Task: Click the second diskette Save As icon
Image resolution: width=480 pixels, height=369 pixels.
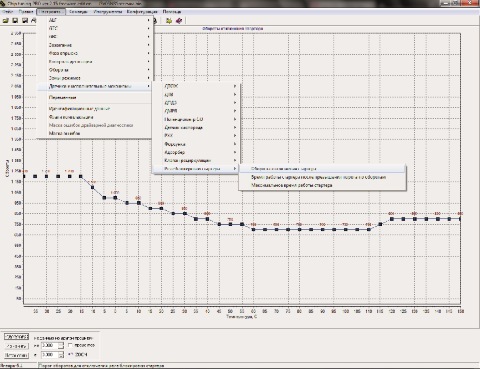Action: pos(25,21)
